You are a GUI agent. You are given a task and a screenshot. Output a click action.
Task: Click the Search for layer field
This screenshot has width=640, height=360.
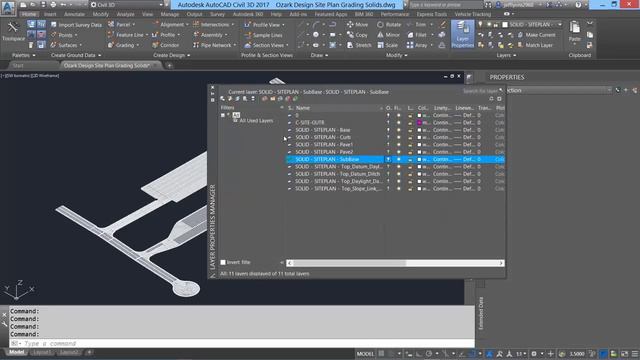tap(482, 91)
